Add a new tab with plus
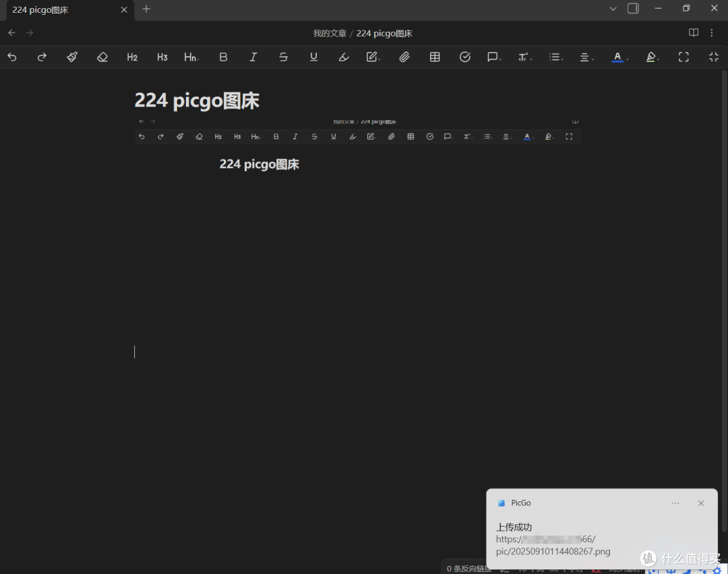This screenshot has width=728, height=574. point(146,9)
